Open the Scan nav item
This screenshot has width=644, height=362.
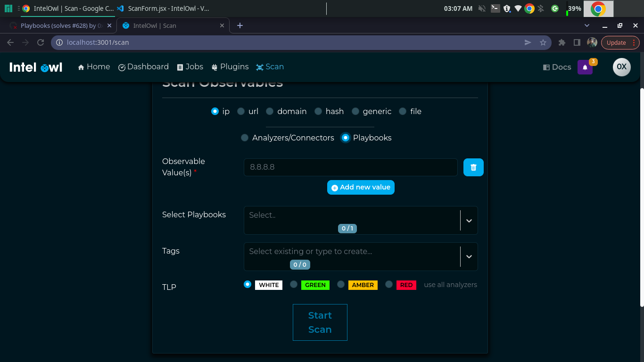click(270, 67)
